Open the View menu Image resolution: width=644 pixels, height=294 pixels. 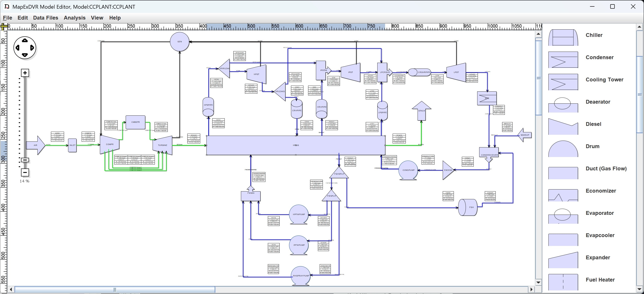[x=97, y=18]
